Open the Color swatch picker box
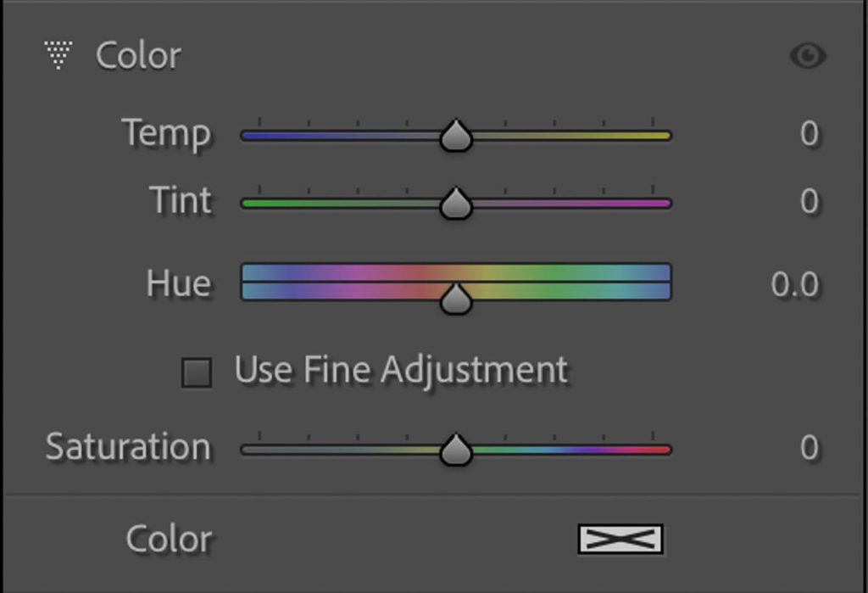 tap(620, 539)
